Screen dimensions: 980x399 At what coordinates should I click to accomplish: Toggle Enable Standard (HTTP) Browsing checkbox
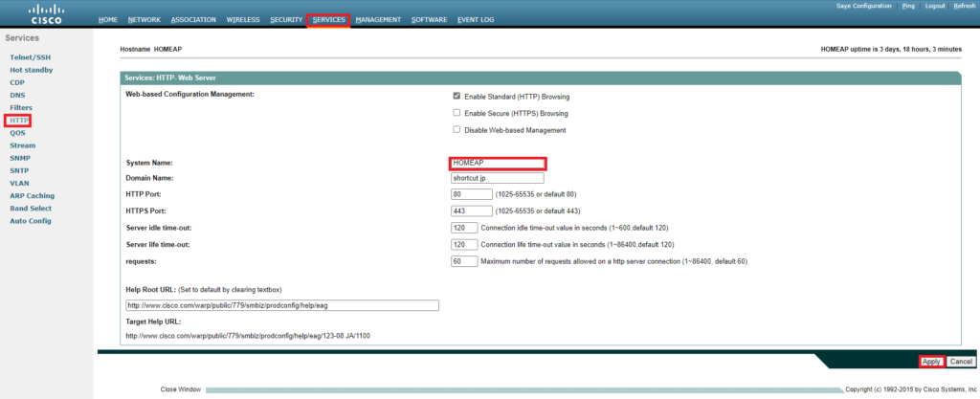pyautogui.click(x=457, y=96)
